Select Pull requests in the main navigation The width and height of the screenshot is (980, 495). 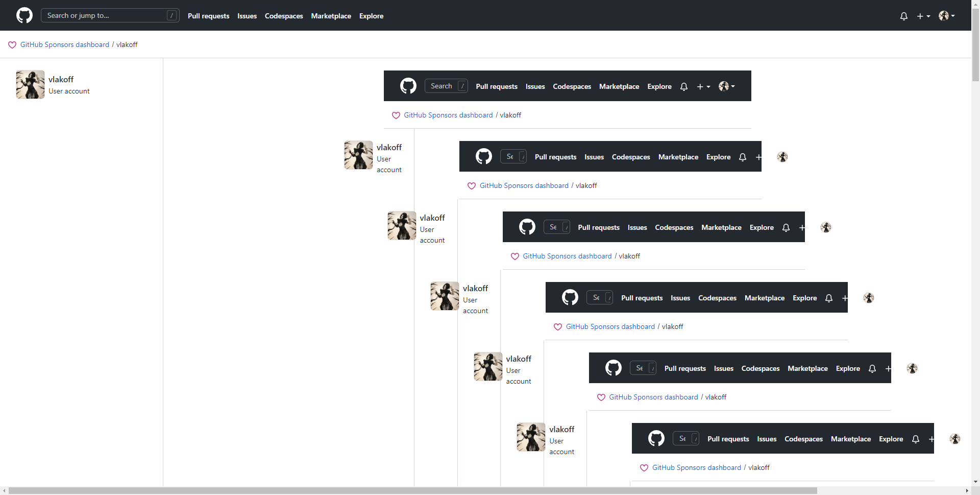208,16
